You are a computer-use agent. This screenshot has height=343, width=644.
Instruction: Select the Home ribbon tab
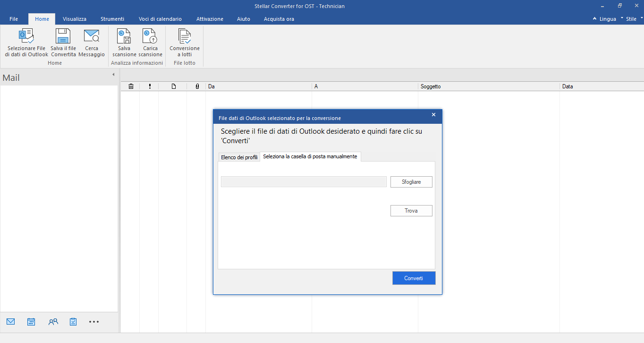42,19
